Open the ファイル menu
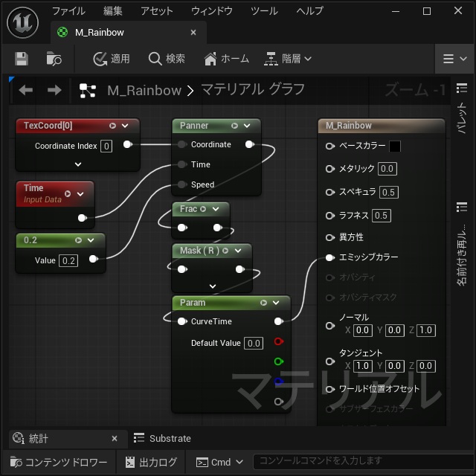The image size is (476, 476). click(68, 11)
